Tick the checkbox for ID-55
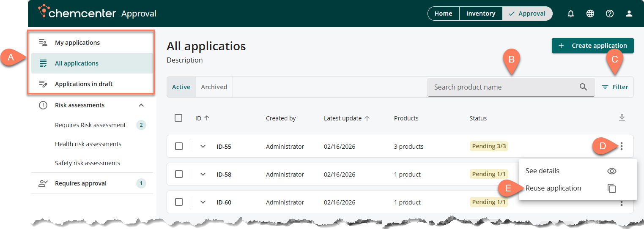The width and height of the screenshot is (644, 229). point(179,146)
